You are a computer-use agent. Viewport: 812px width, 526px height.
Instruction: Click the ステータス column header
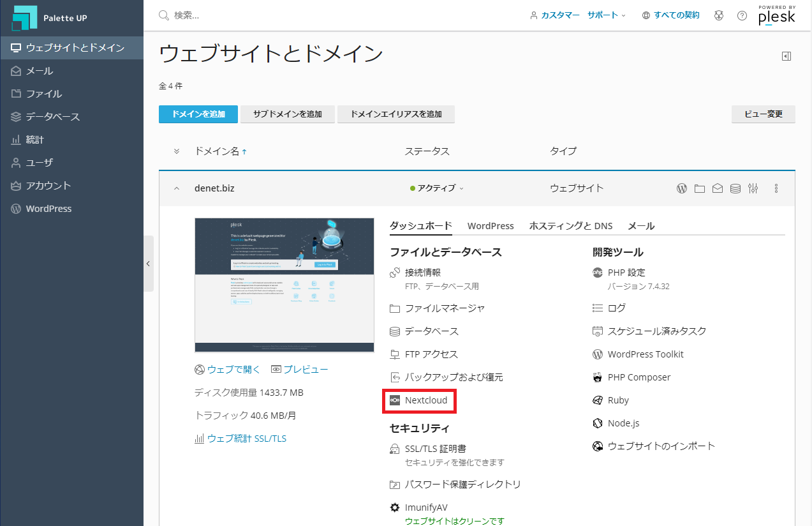[427, 151]
